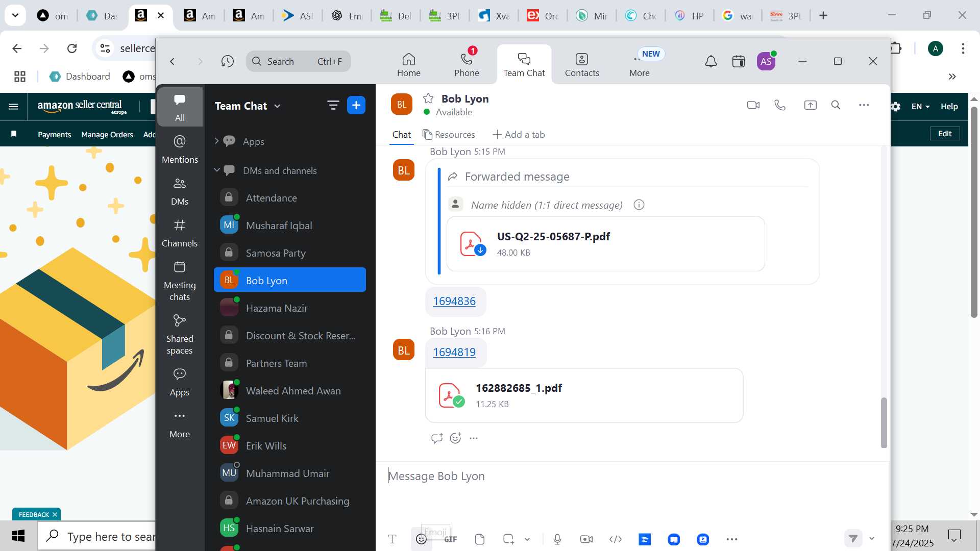Click the chat conversation scrollbar
This screenshot has width=980, height=551.
884,422
